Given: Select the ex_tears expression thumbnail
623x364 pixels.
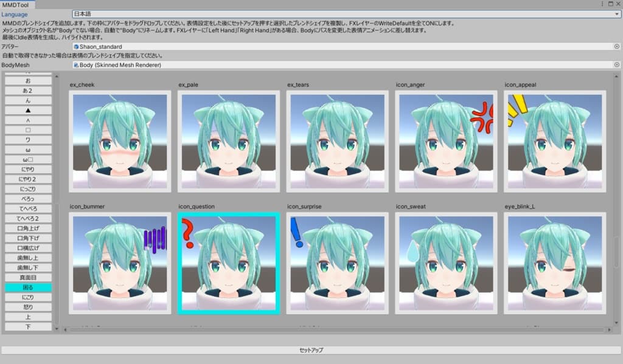Looking at the screenshot, I should 338,141.
